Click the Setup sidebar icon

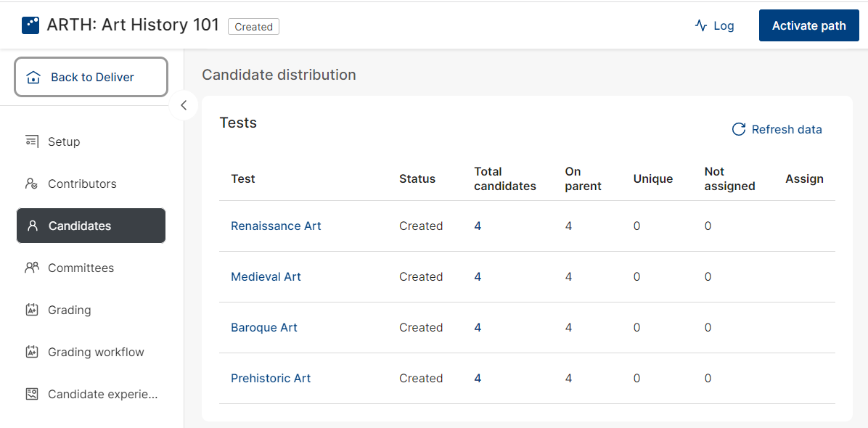pyautogui.click(x=32, y=141)
